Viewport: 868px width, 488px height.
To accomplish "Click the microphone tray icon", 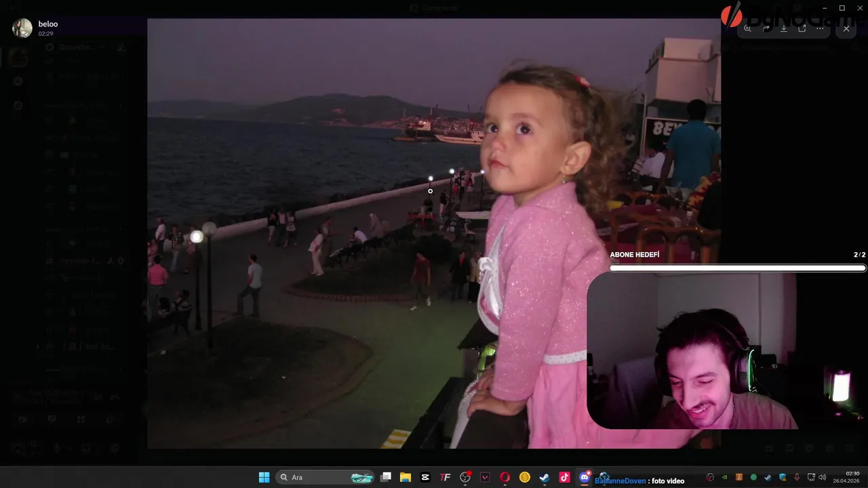I will (797, 477).
